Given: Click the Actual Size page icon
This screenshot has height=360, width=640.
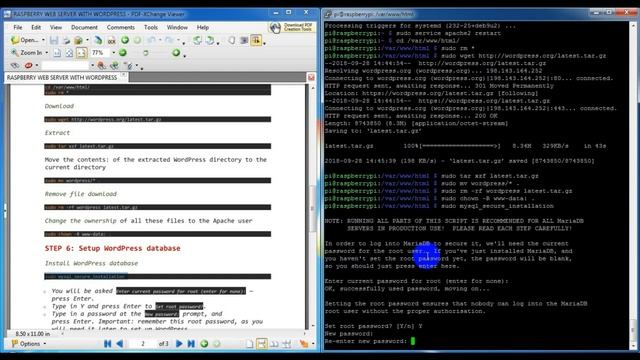Looking at the screenshot, I should pyautogui.click(x=57, y=53).
